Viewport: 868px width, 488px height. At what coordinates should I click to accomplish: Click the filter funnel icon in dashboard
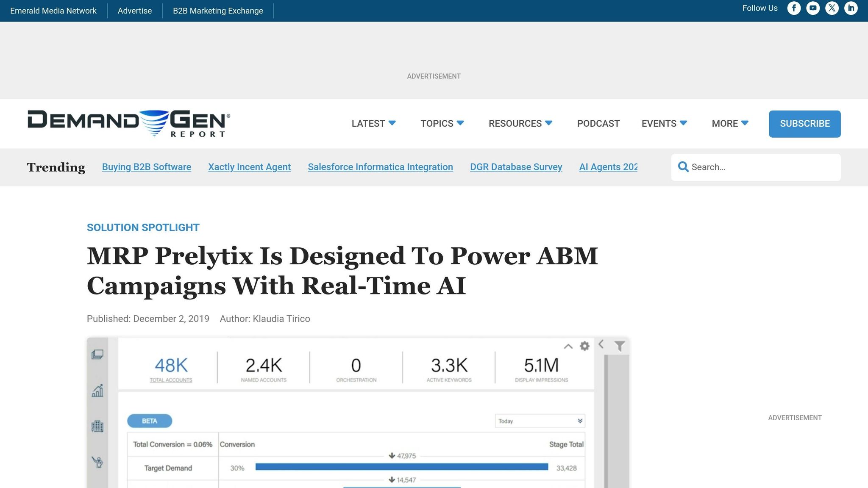click(x=619, y=346)
